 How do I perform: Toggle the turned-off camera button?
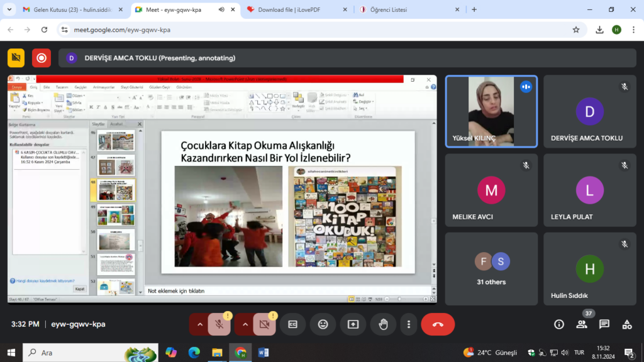click(264, 324)
